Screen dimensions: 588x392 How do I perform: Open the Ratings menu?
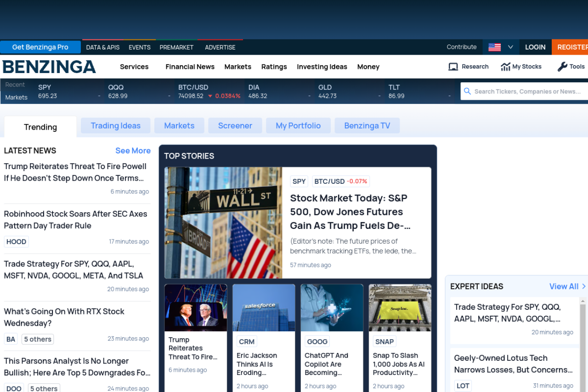click(x=274, y=67)
